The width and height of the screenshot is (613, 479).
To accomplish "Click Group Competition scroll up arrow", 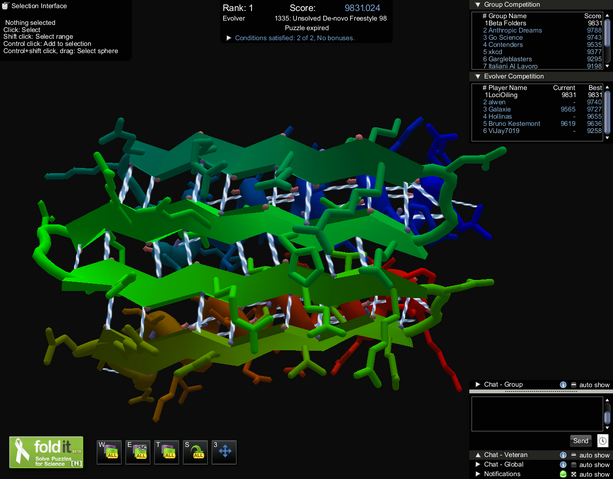I will coord(607,15).
